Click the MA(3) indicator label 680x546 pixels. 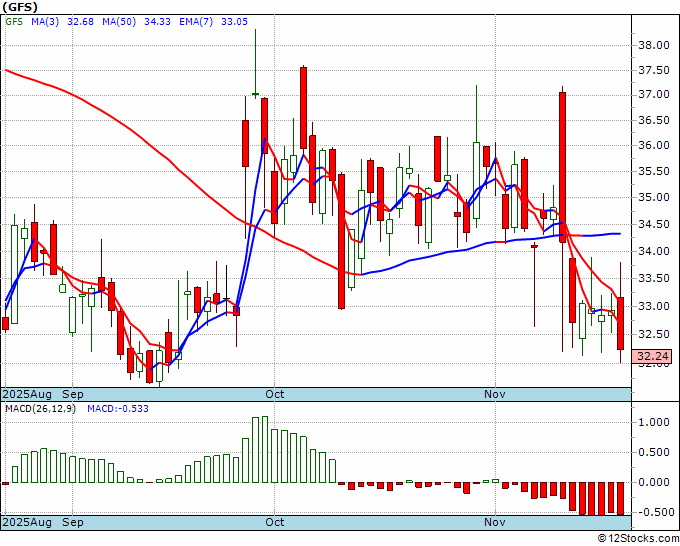point(45,22)
